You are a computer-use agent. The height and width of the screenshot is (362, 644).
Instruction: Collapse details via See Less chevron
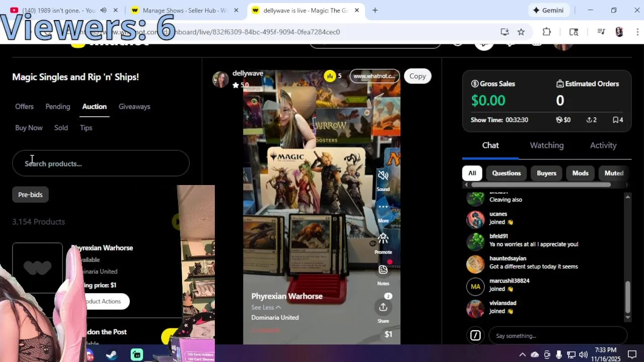(278, 307)
